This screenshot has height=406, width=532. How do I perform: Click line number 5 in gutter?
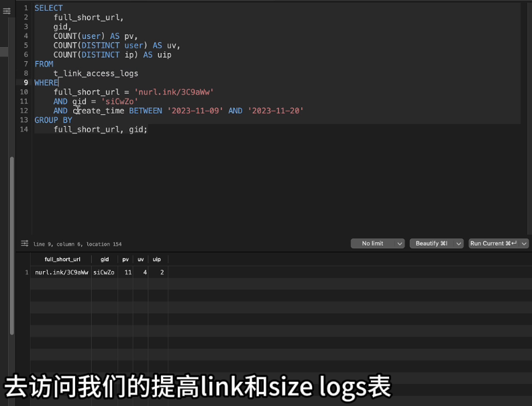click(x=25, y=46)
